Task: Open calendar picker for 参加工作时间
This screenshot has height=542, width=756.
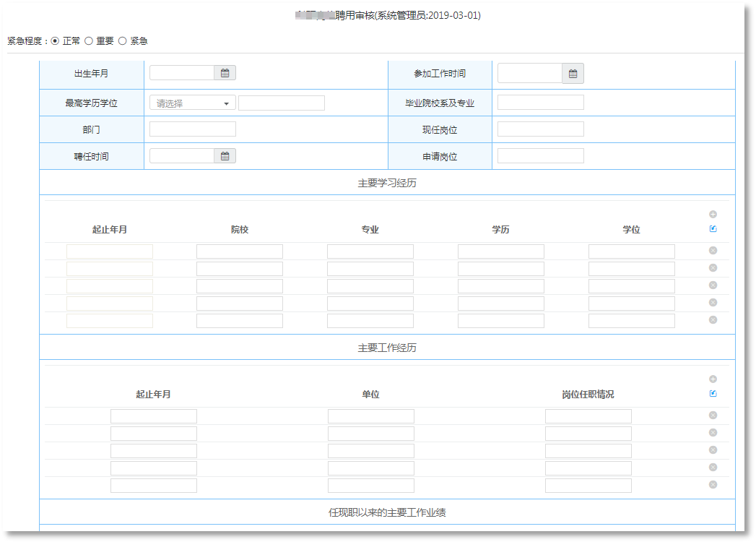Action: tap(573, 74)
